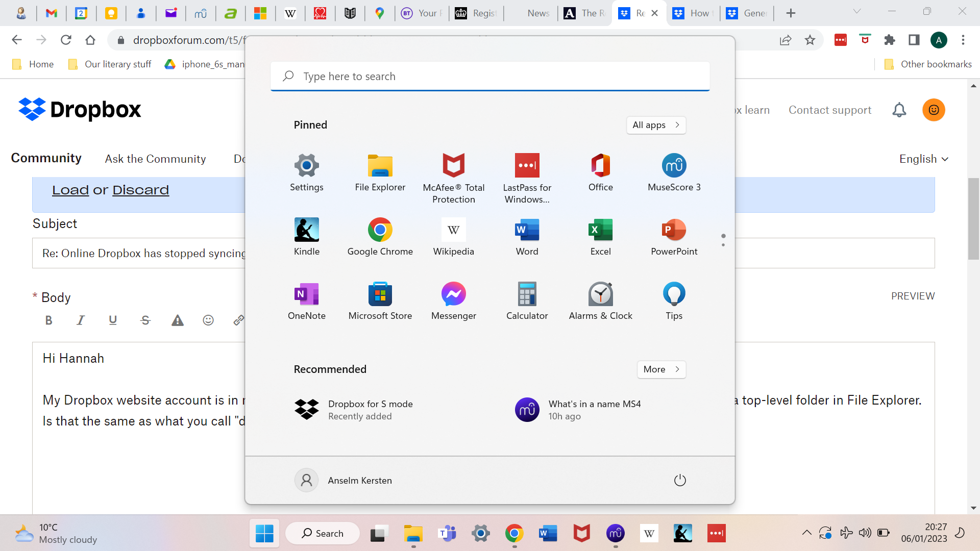Click the Strikethrough formatting button
980x551 pixels.
[145, 320]
